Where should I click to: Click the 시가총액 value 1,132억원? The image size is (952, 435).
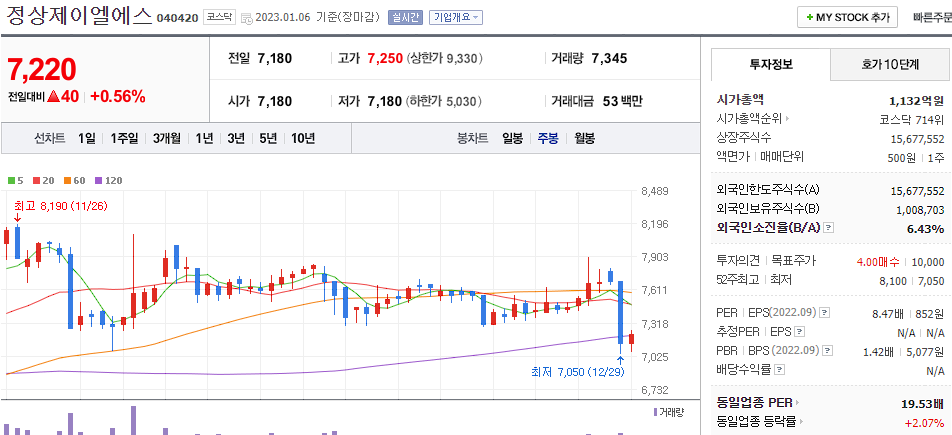coord(916,100)
